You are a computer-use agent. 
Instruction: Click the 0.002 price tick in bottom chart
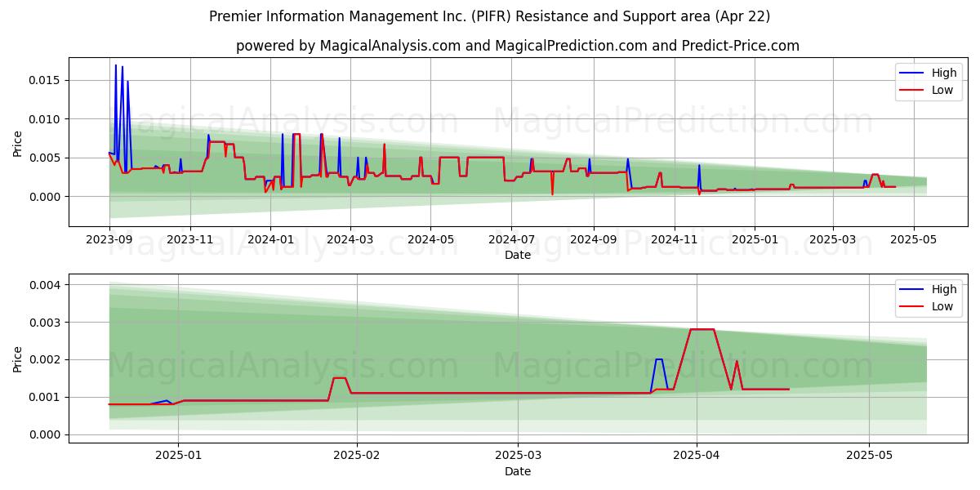tap(46, 360)
